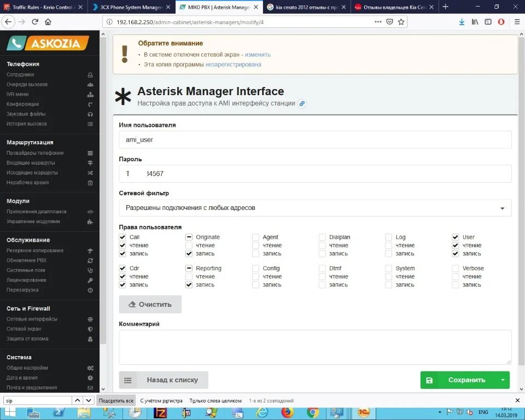The width and height of the screenshot is (525, 420).
Task: Go to the next find match arrow
Action: (x=89, y=400)
